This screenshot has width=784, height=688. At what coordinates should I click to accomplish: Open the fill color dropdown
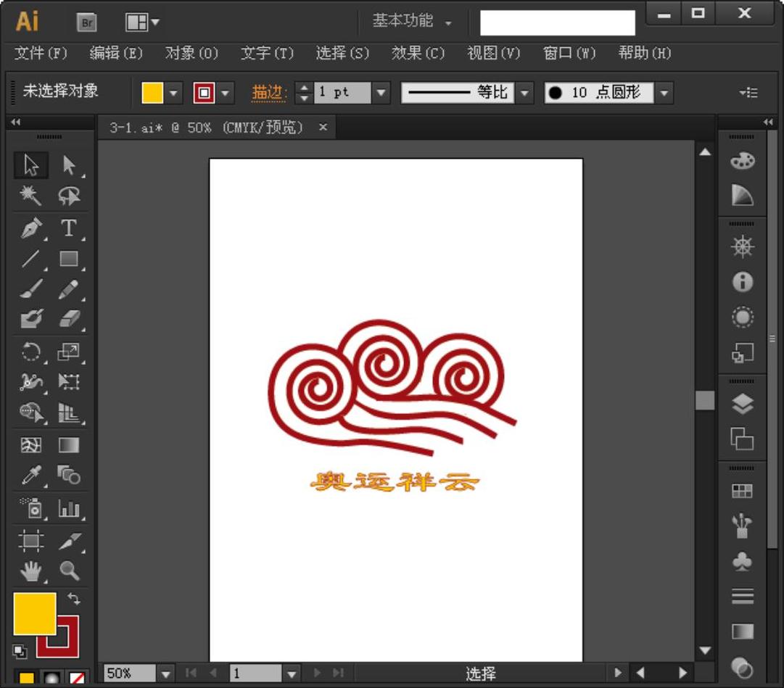pos(173,93)
